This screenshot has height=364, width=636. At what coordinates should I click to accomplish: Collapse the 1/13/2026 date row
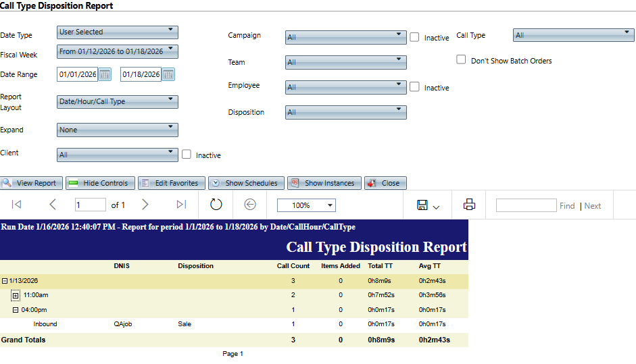(x=4, y=281)
